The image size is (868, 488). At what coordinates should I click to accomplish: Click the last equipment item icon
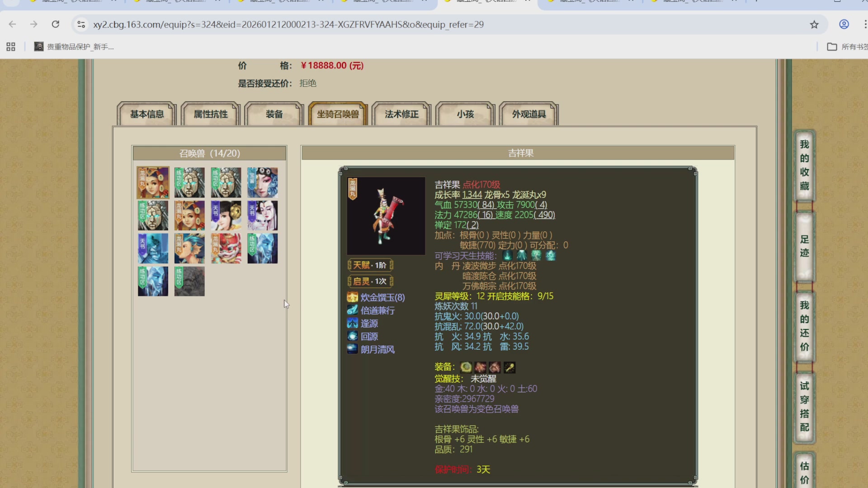(x=509, y=367)
